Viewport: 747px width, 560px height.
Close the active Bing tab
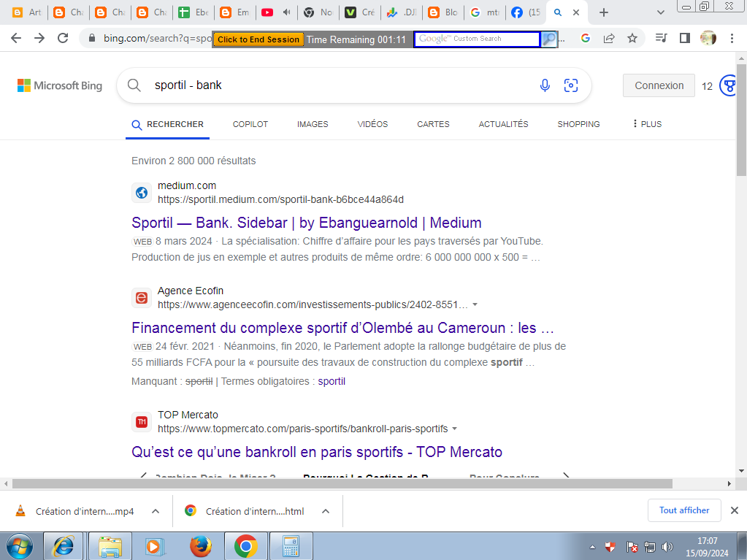pyautogui.click(x=576, y=12)
